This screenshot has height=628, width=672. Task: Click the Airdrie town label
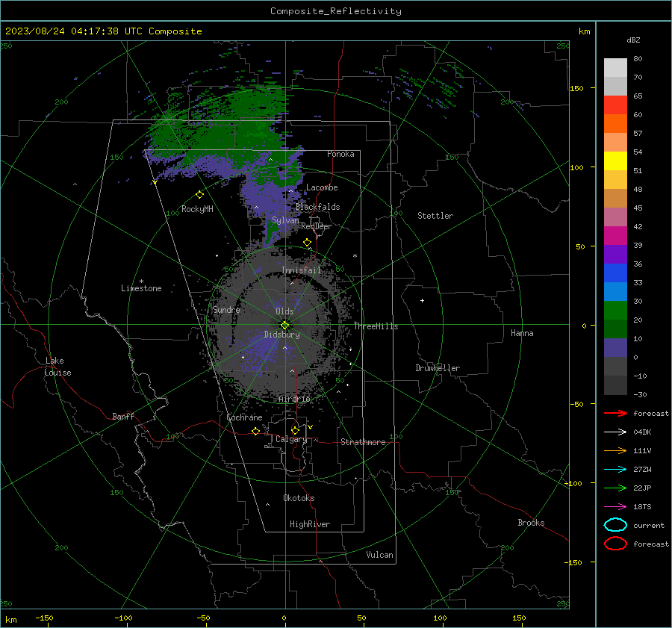294,399
